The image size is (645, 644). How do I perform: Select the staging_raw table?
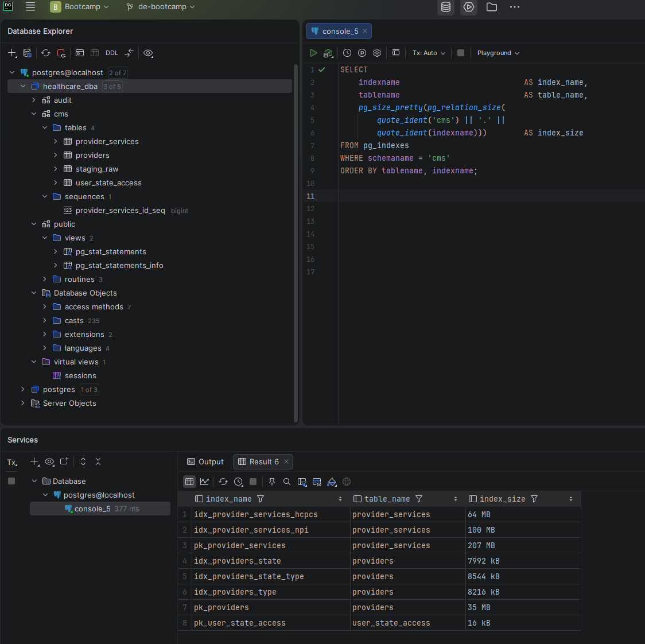tap(96, 169)
